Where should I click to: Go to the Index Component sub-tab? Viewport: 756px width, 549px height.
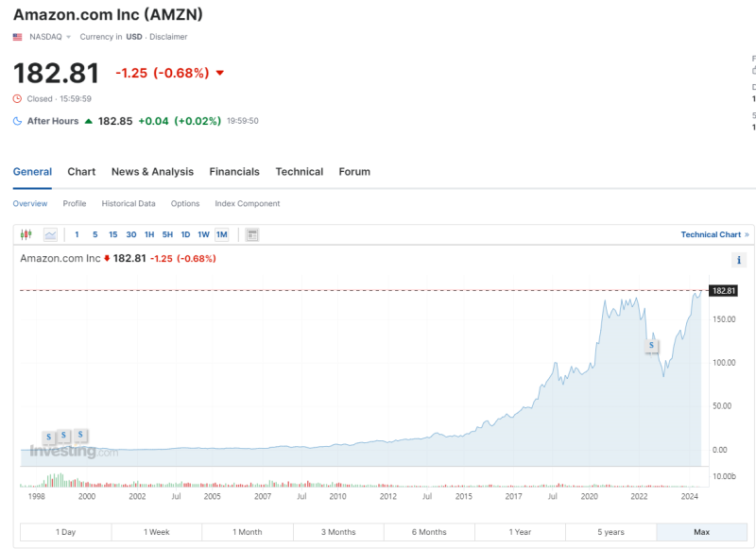click(x=248, y=204)
